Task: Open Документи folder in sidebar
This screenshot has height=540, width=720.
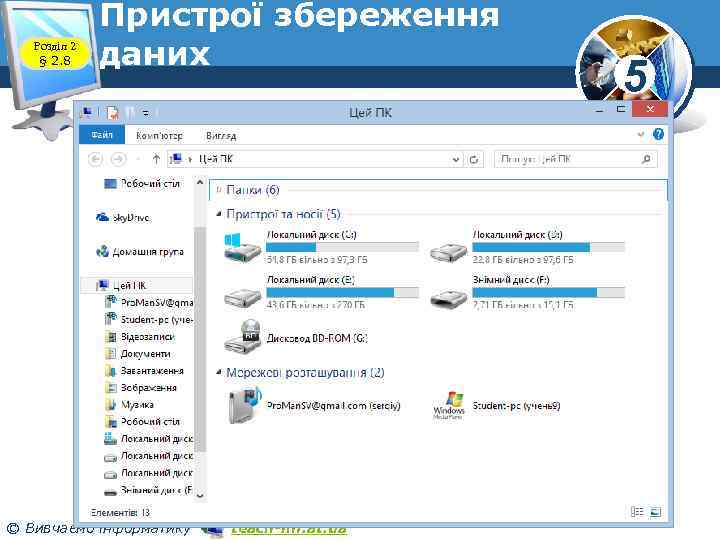Action: (x=138, y=354)
